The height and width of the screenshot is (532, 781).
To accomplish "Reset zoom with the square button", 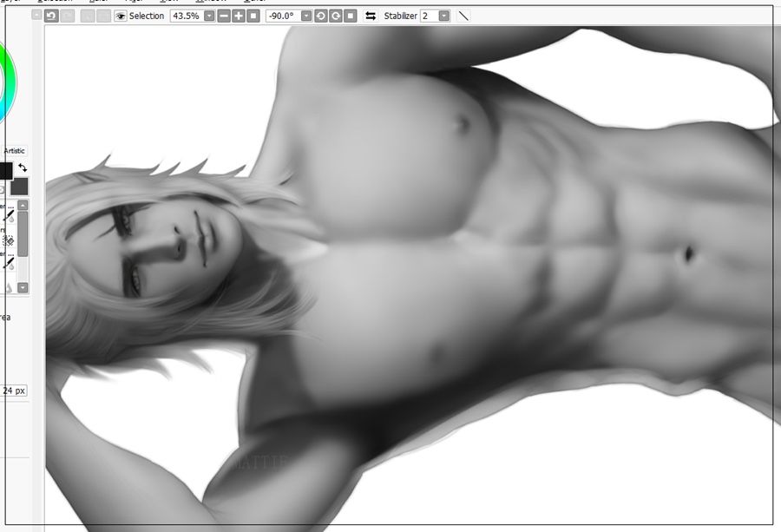I will [x=253, y=16].
